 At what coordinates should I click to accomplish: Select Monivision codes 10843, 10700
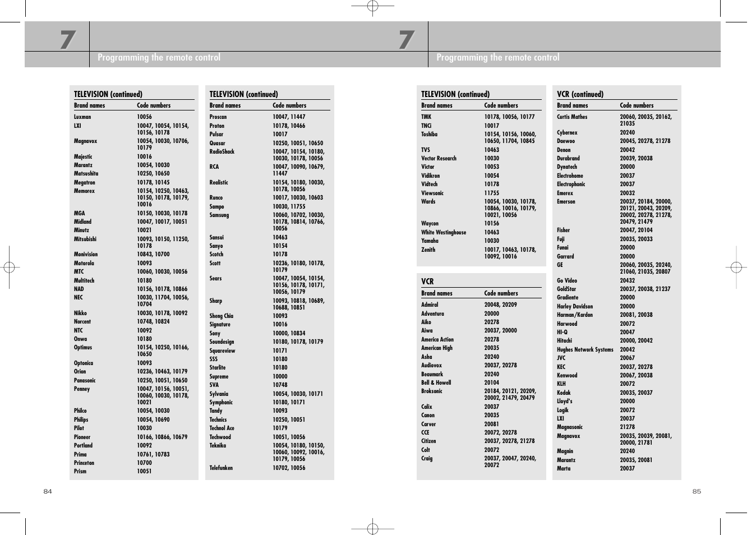153,255
